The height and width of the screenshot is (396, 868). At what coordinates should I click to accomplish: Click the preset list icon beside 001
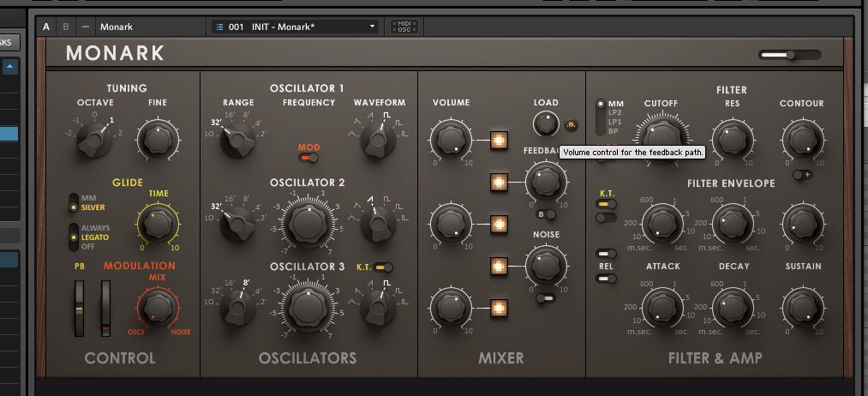pos(219,27)
